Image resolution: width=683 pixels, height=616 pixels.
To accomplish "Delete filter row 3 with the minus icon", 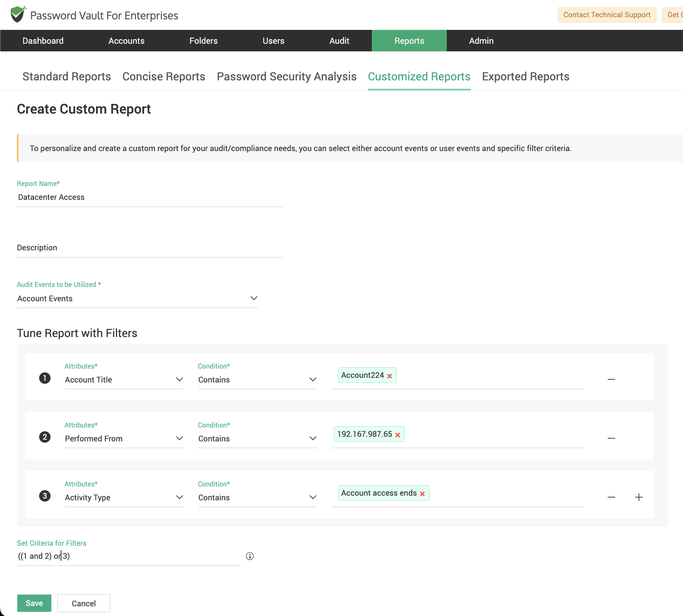I will [x=611, y=497].
